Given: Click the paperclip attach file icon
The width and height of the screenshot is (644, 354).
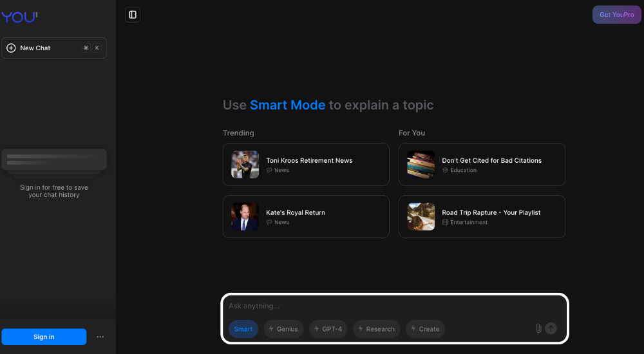Looking at the screenshot, I should pos(538,328).
